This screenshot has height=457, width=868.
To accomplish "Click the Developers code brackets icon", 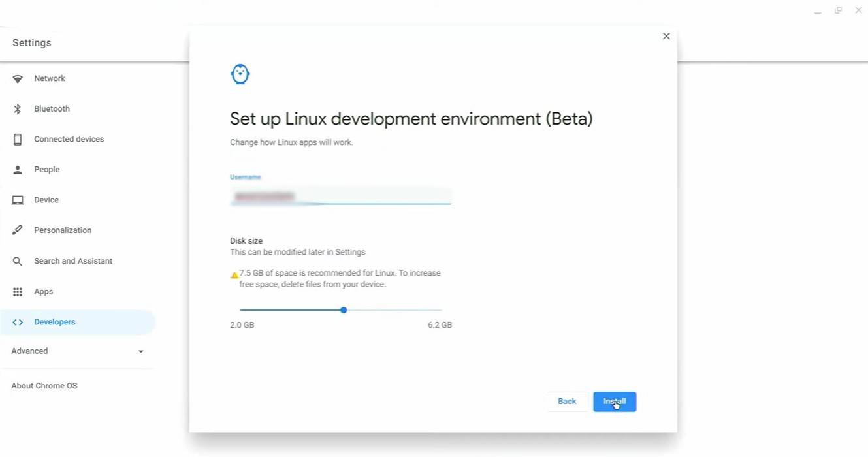I will tap(18, 323).
